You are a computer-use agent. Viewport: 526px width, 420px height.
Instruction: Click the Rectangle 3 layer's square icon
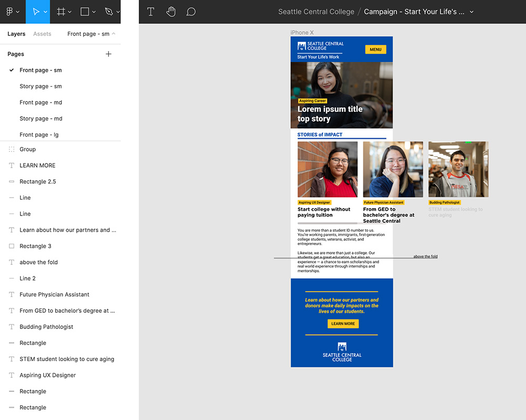[x=12, y=246]
